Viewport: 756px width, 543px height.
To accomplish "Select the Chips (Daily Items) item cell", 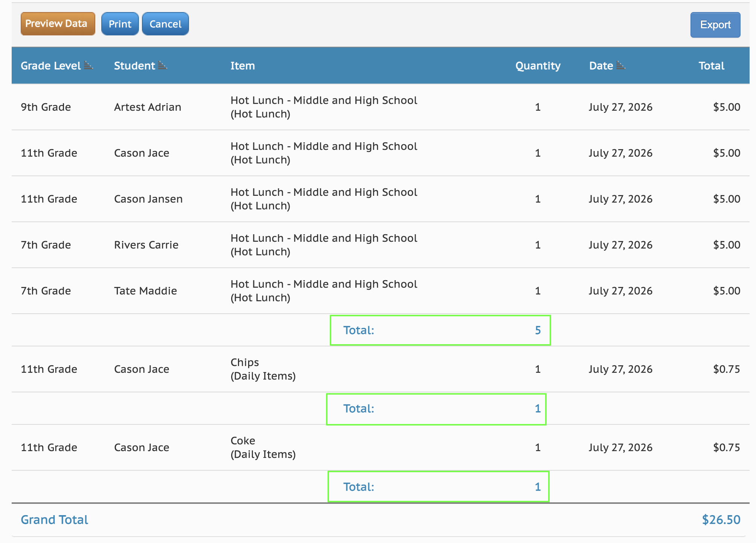I will point(263,369).
